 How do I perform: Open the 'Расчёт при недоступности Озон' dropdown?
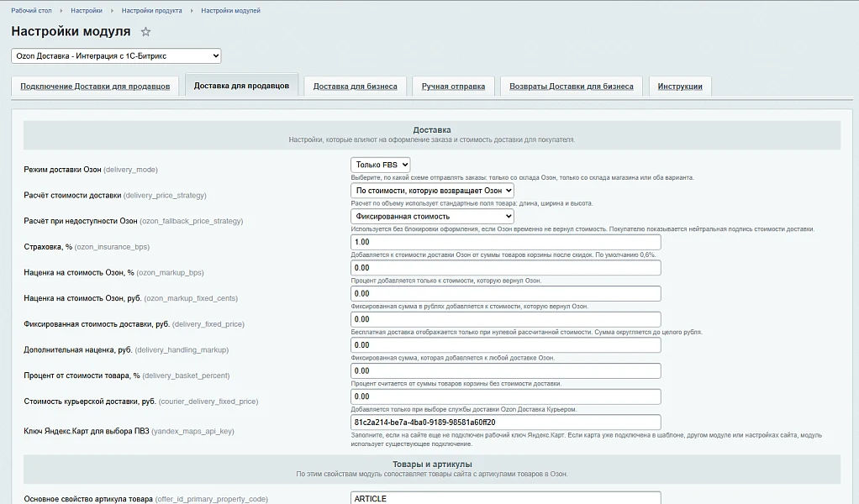(432, 216)
